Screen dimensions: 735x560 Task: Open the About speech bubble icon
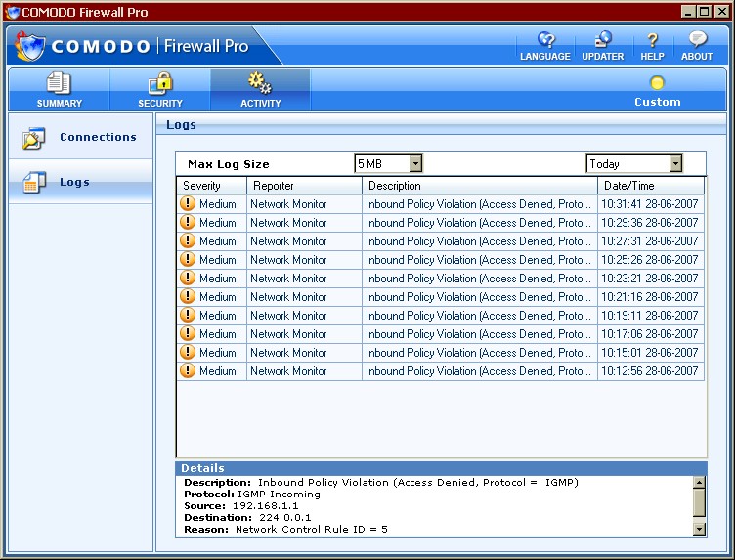tap(698, 39)
